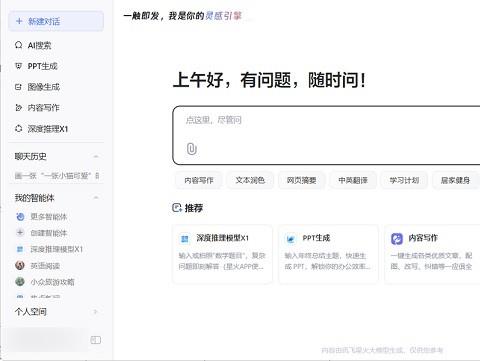Click the 深度推理X1 sidebar icon
Viewport: 480px width, 361px height.
pyautogui.click(x=19, y=128)
